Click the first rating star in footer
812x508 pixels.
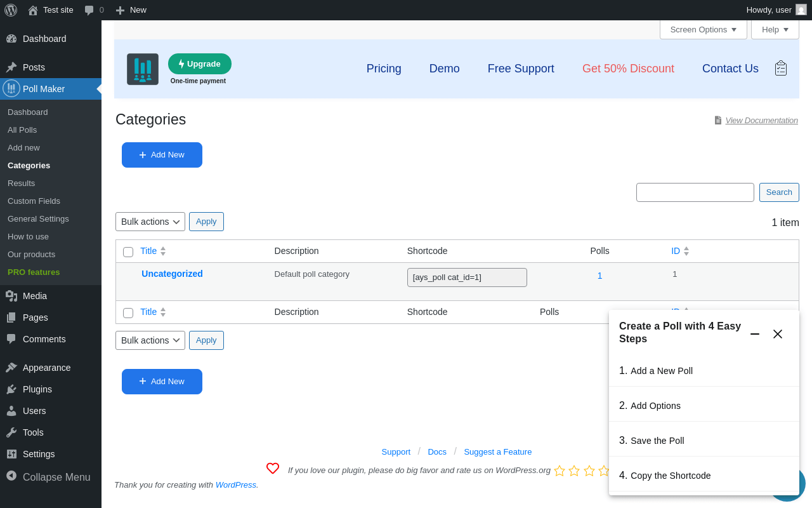pos(560,471)
